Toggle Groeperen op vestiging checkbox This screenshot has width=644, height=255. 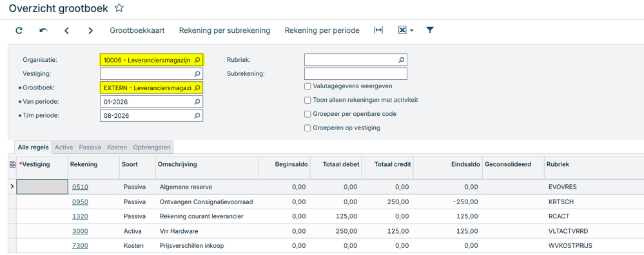[307, 128]
